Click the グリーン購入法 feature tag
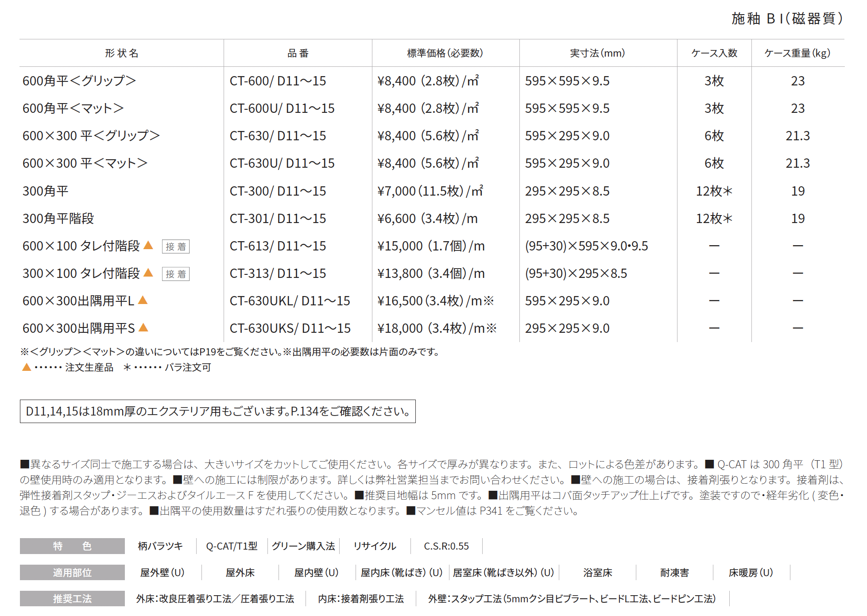This screenshot has width=867, height=616. point(303,546)
